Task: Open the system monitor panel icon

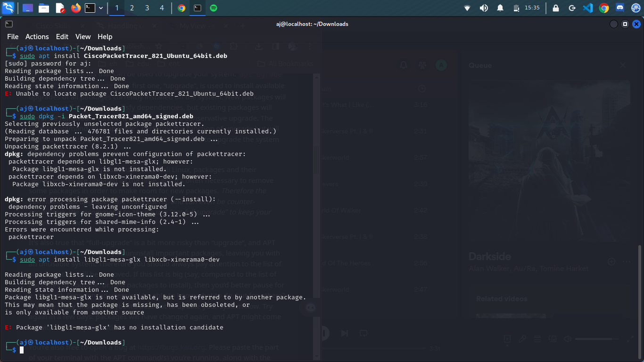Action: pyautogui.click(x=636, y=8)
